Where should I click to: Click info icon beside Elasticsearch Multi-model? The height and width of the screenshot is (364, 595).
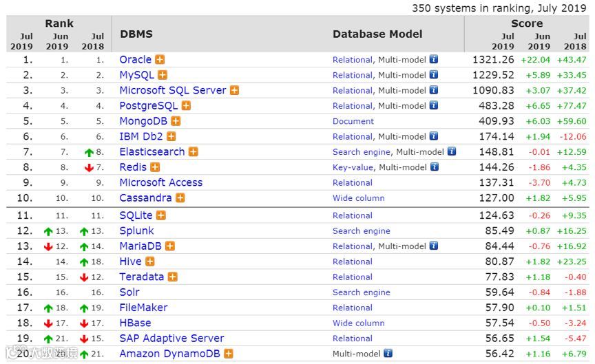coord(452,152)
